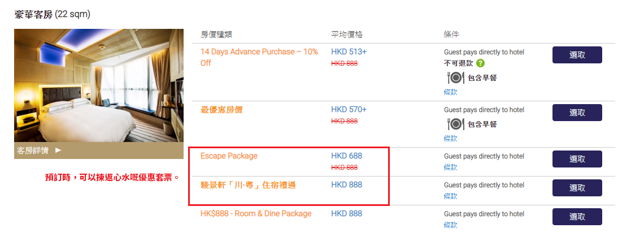
Task: Open the deluxe room photo thumbnail
Action: point(98,85)
